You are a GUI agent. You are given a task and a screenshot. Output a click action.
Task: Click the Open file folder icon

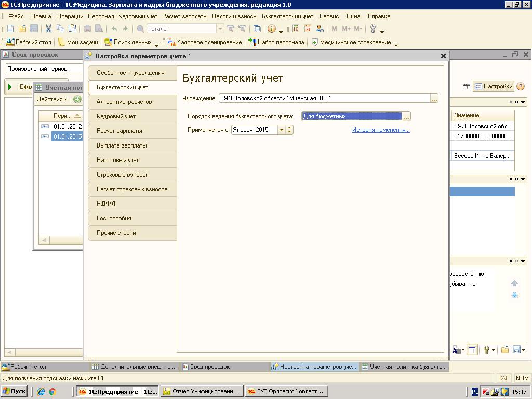coord(22,29)
